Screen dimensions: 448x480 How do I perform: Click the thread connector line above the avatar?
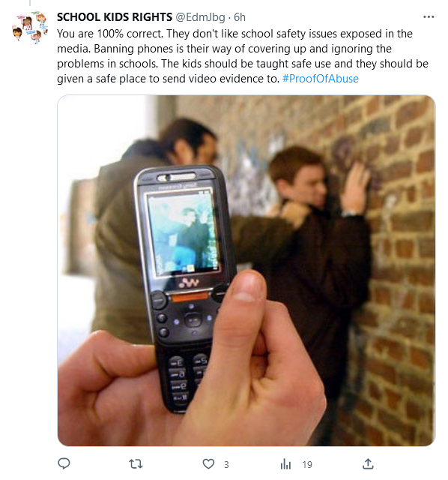coord(30,3)
